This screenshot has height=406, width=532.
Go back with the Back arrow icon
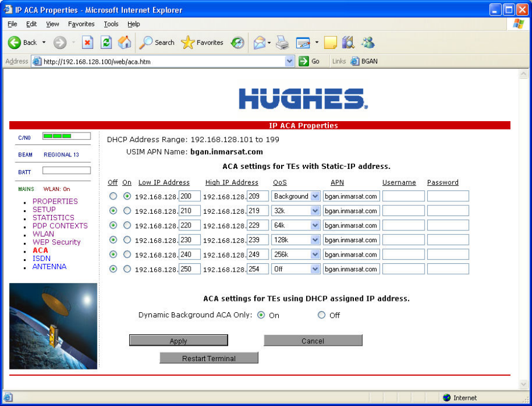click(14, 43)
